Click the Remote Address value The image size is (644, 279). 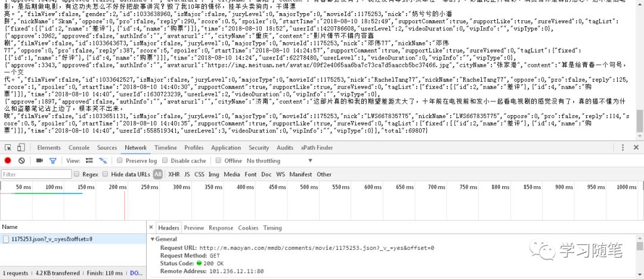coord(237,271)
